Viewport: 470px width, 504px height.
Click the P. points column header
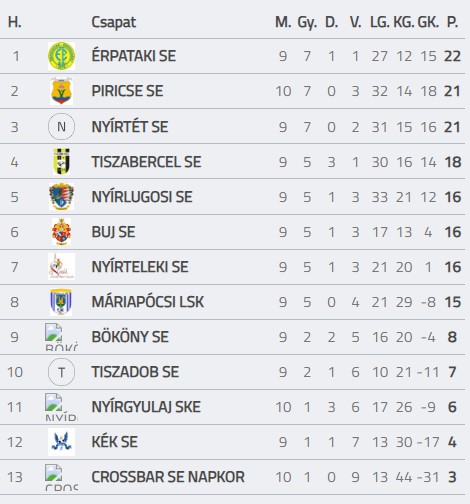coord(452,22)
